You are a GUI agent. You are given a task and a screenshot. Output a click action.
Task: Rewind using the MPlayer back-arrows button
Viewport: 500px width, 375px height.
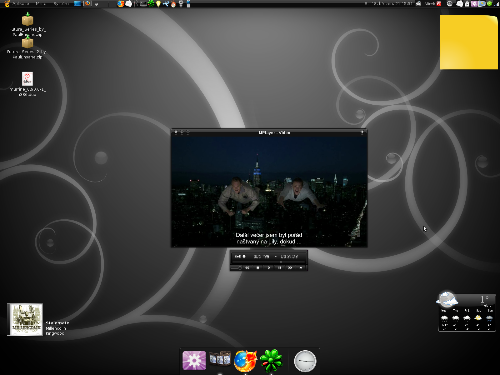247,268
